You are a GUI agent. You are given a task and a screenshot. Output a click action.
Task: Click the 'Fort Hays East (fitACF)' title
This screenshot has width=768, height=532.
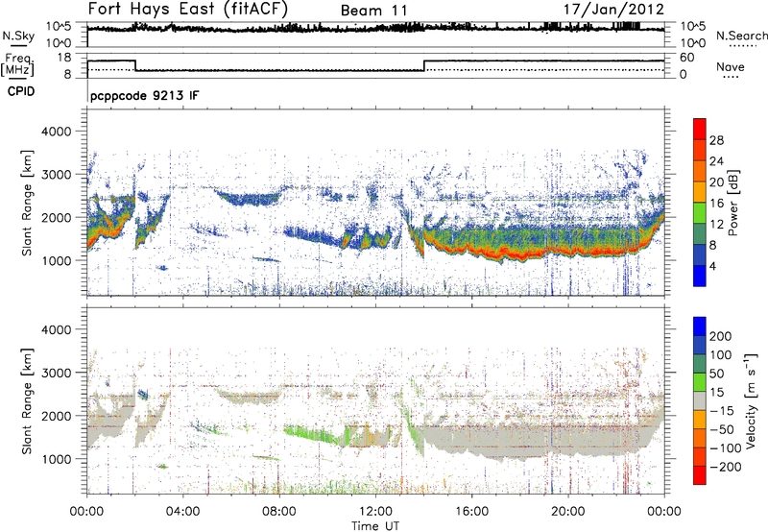pos(188,9)
